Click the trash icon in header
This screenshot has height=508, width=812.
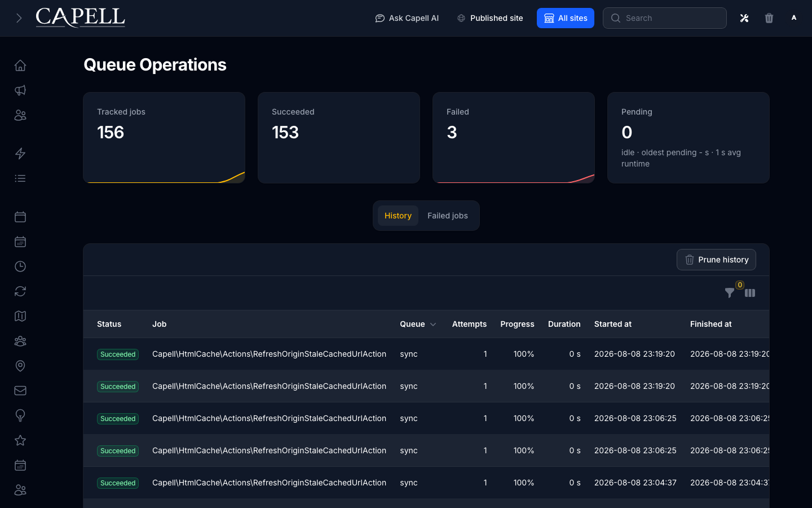[x=769, y=18]
